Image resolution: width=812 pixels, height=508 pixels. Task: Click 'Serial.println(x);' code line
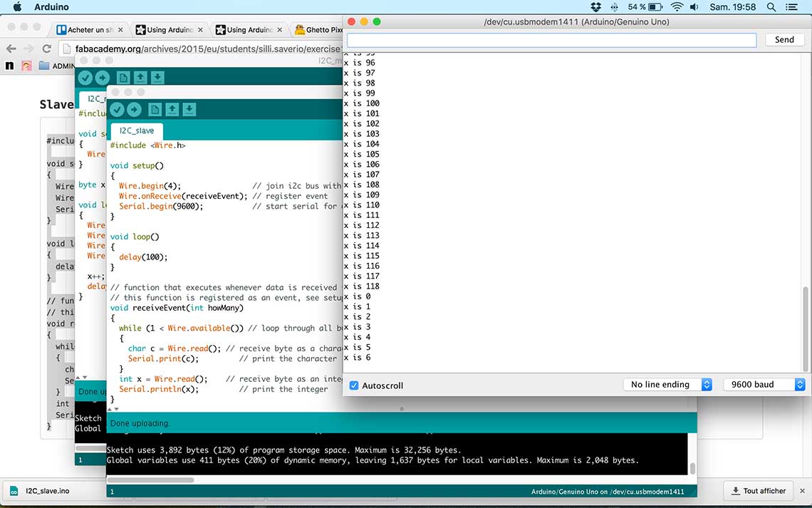(158, 389)
